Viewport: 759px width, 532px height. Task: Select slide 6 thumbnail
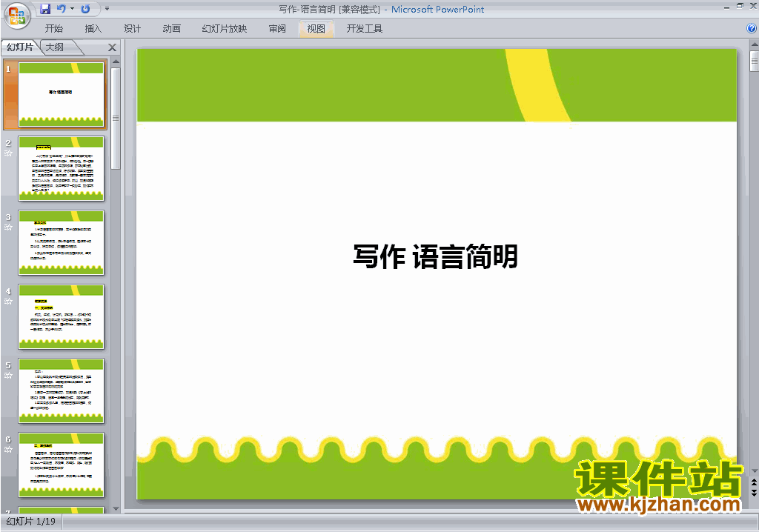tap(61, 465)
